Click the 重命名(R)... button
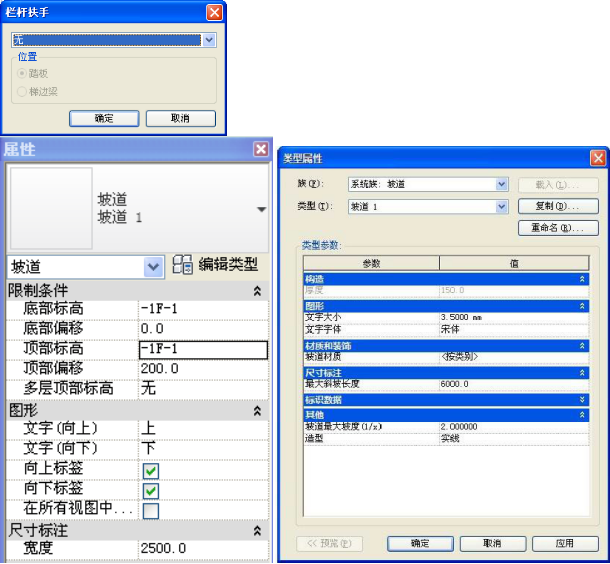The height and width of the screenshot is (564, 610). pos(558,228)
